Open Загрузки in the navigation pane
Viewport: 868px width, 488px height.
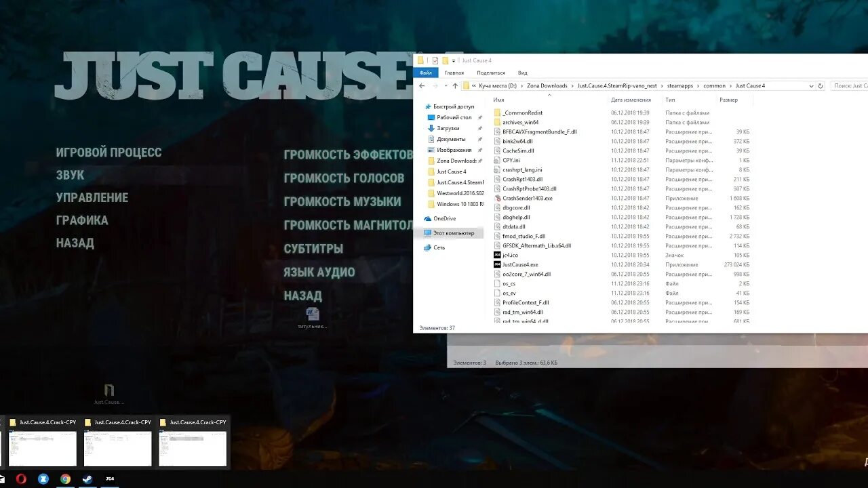pos(448,128)
